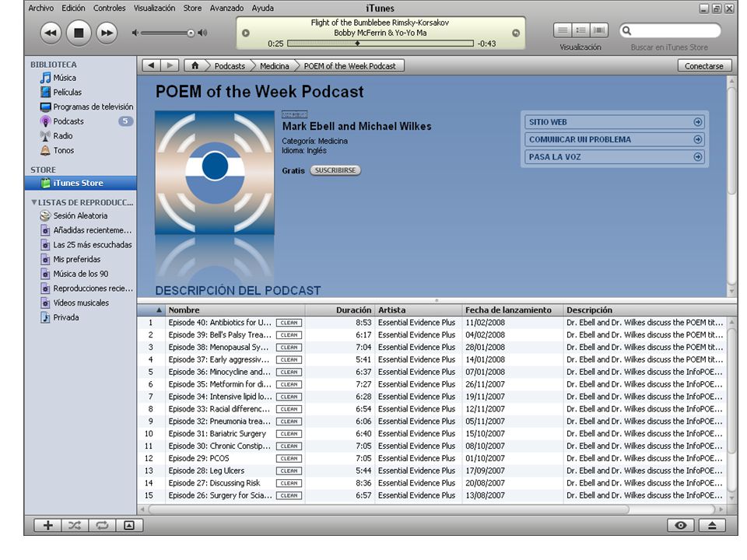The image size is (747, 560).
Task: Click the iTunes Store search field
Action: click(670, 30)
